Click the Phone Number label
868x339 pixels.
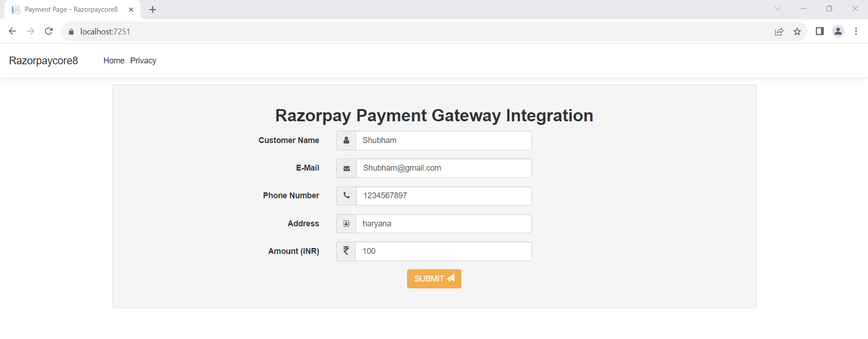pyautogui.click(x=291, y=196)
